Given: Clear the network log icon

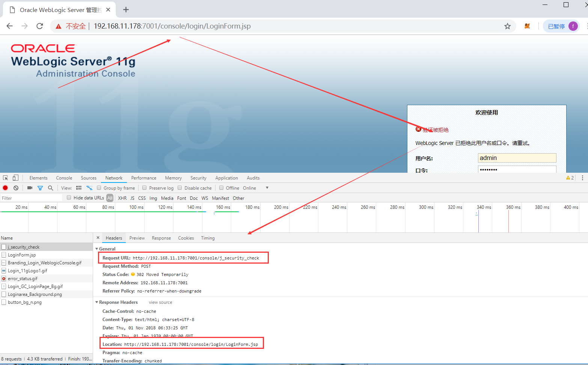Looking at the screenshot, I should click(x=16, y=188).
